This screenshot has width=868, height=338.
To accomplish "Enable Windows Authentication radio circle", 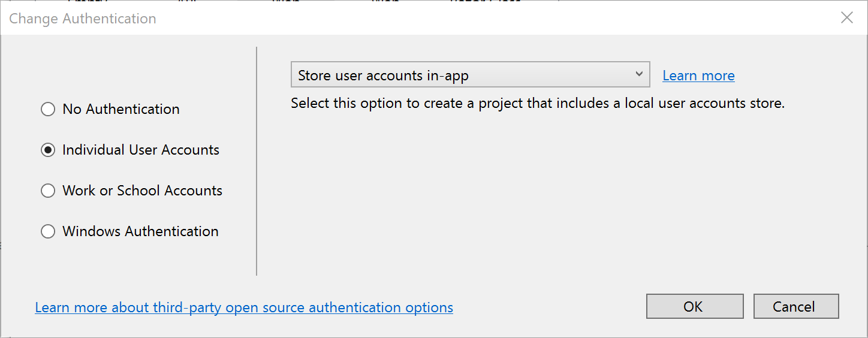I will pos(48,231).
